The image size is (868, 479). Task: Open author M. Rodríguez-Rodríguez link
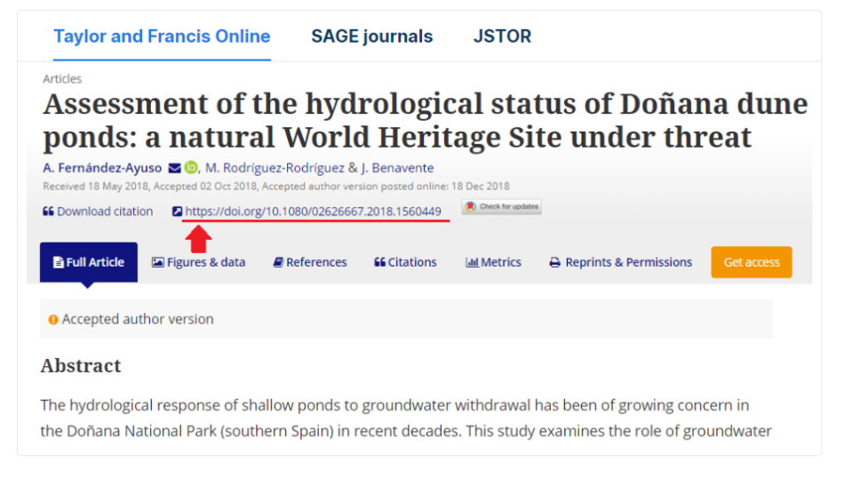[x=275, y=168]
